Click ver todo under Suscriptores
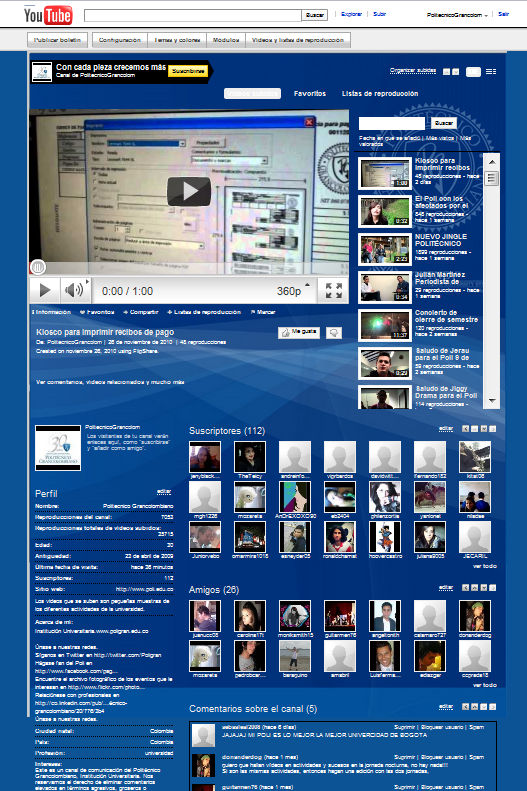The height and width of the screenshot is (791, 527). 485,566
